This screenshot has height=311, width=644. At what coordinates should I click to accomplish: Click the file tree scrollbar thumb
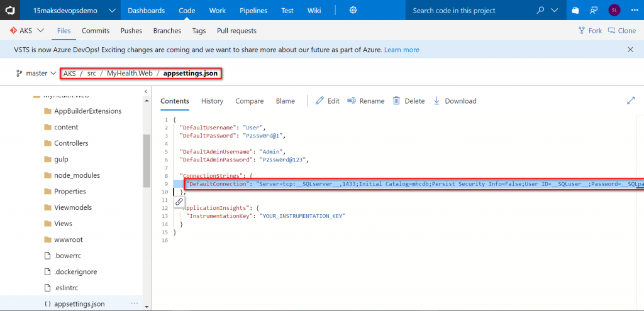click(x=146, y=161)
